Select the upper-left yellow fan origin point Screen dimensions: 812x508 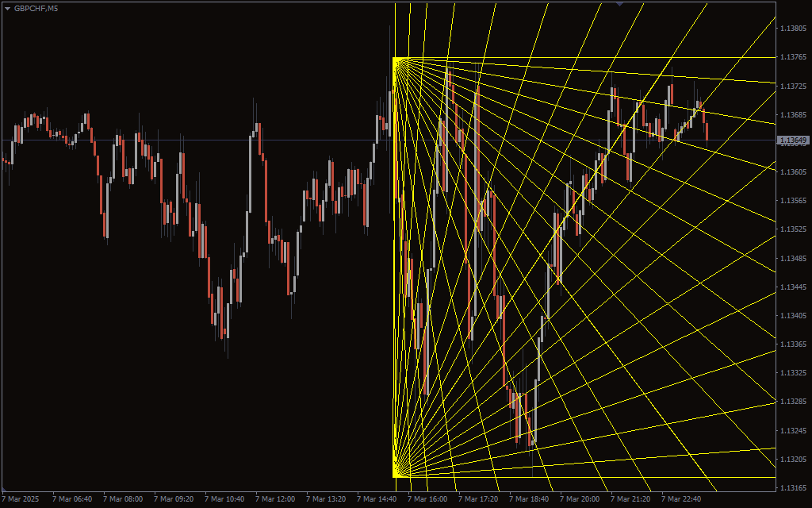pos(394,58)
